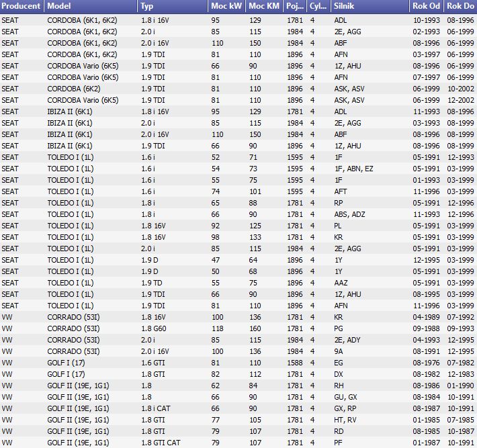Select the 'AAZ' engine code cell
The height and width of the screenshot is (448, 477).
[341, 283]
